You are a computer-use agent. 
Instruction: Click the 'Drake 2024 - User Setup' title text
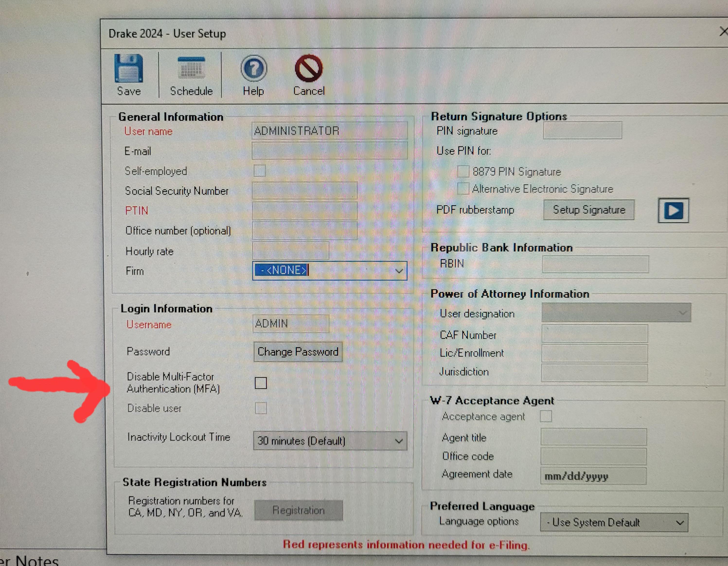pyautogui.click(x=167, y=34)
